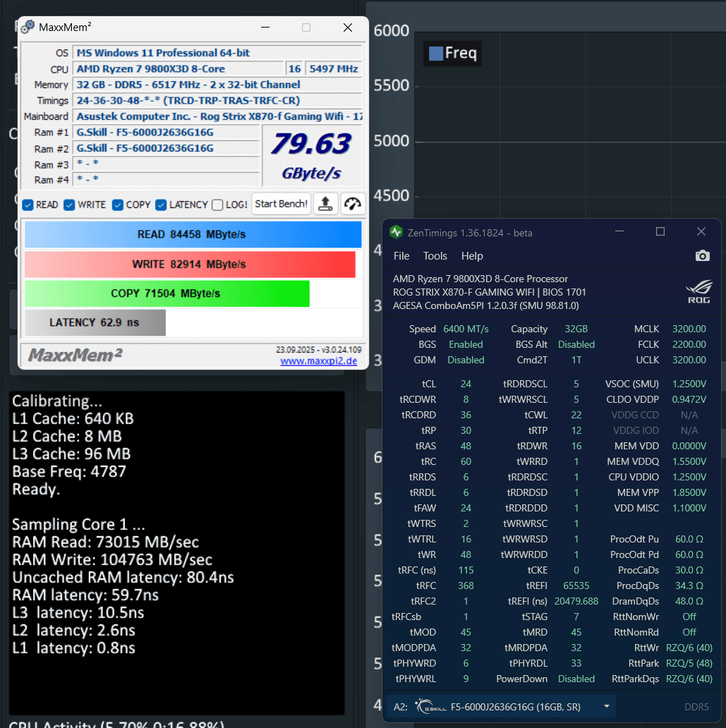Click the PowerDown Disabled value
This screenshot has width=726, height=728.
coord(576,679)
